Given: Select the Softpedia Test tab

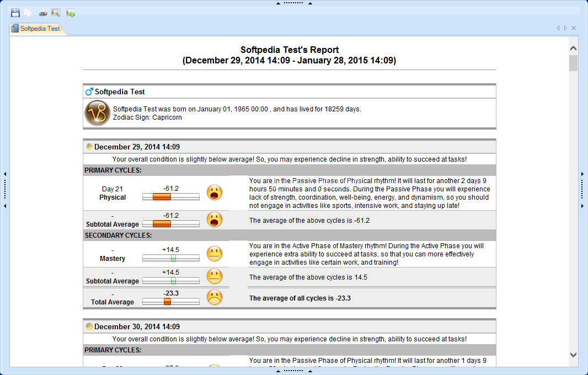Looking at the screenshot, I should (x=38, y=29).
